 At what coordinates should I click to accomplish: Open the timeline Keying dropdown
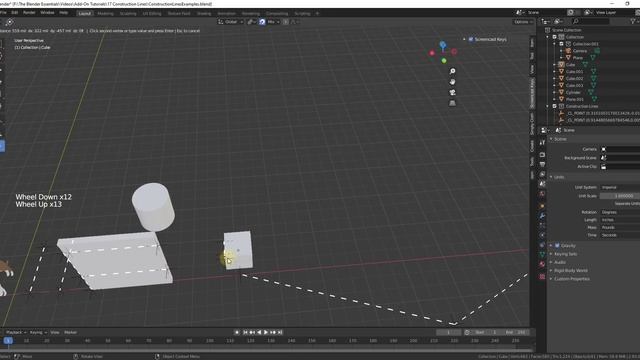[38, 332]
